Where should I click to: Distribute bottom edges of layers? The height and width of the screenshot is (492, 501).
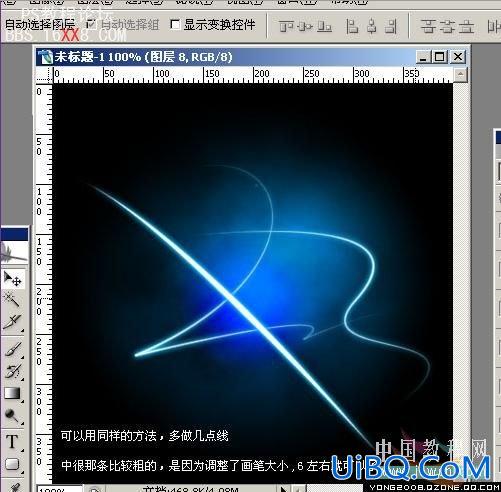coord(466,26)
